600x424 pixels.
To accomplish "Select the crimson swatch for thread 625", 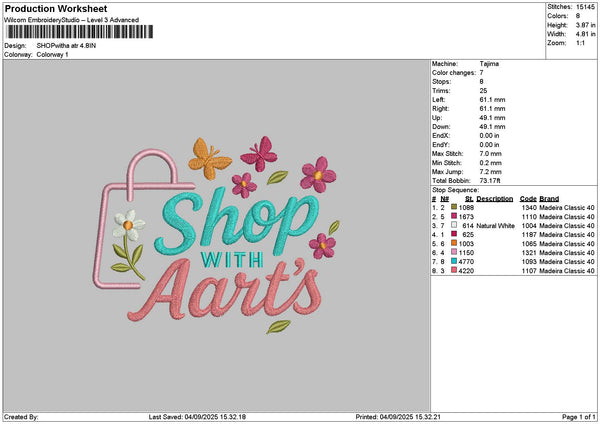I will (454, 234).
